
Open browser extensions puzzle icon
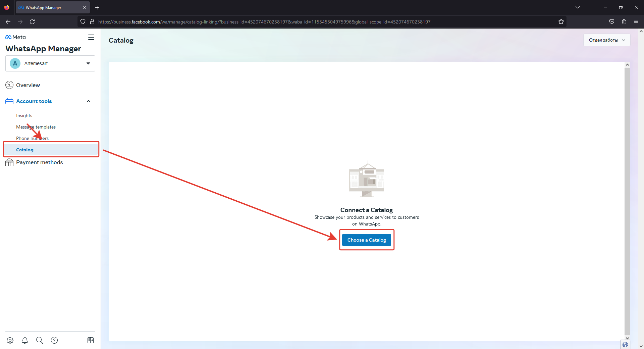624,21
